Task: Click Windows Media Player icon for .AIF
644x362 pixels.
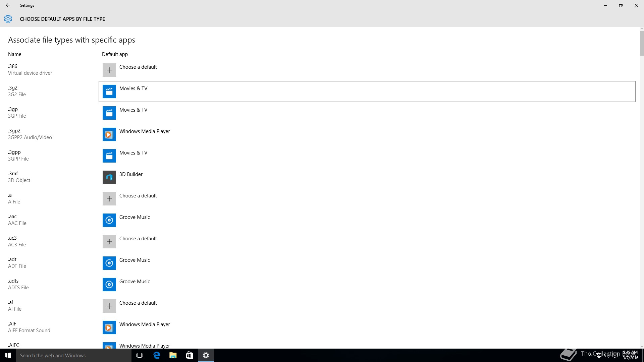Action: pyautogui.click(x=109, y=327)
